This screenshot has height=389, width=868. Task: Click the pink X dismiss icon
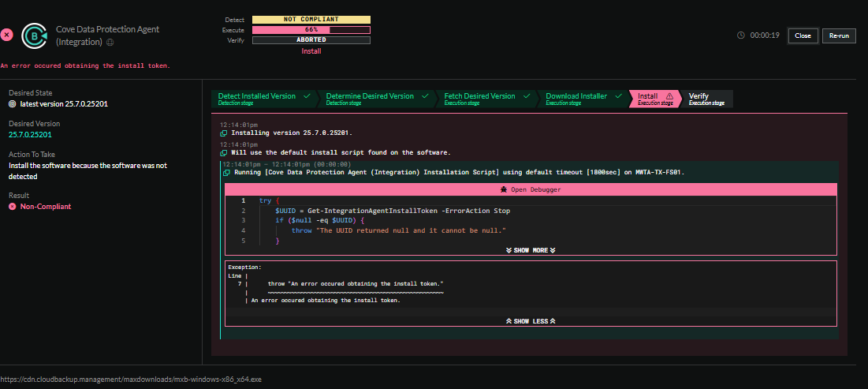(6, 35)
